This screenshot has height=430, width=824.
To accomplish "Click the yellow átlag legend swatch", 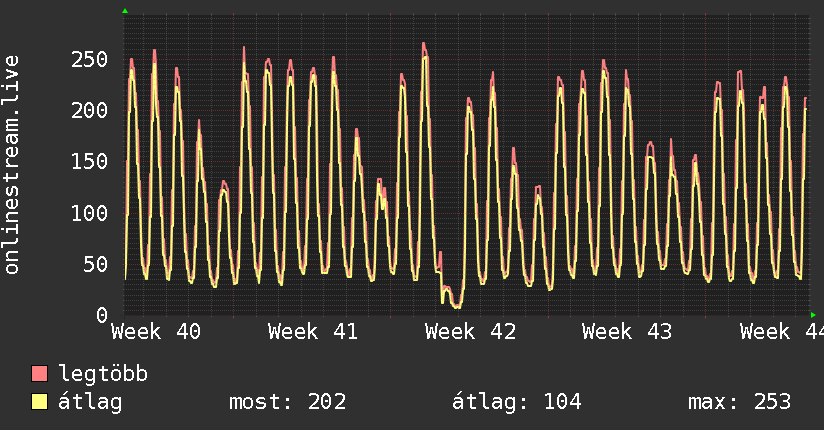I will (x=39, y=401).
